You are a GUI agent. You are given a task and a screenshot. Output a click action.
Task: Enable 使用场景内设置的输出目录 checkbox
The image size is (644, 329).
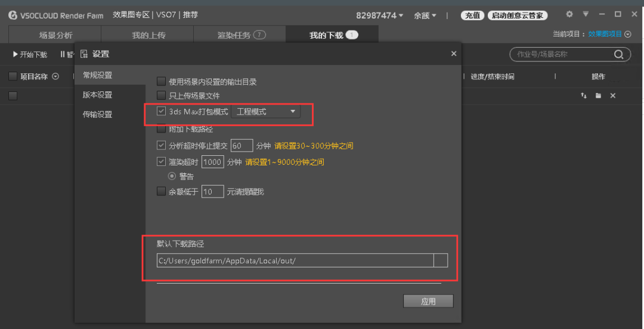click(x=161, y=82)
